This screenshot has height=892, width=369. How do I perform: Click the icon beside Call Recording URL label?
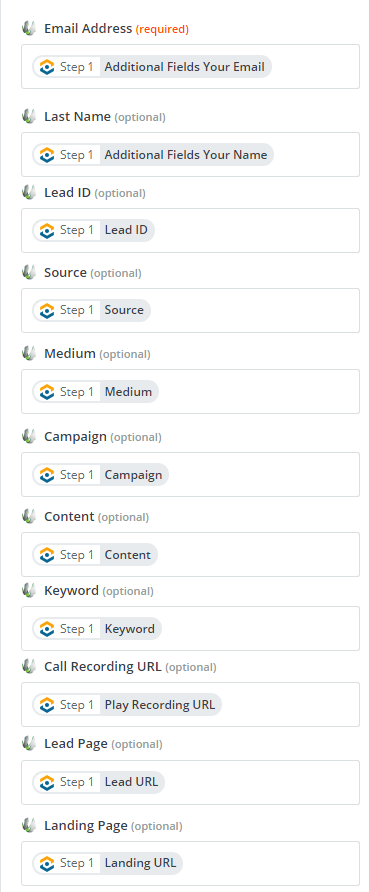coord(28,666)
